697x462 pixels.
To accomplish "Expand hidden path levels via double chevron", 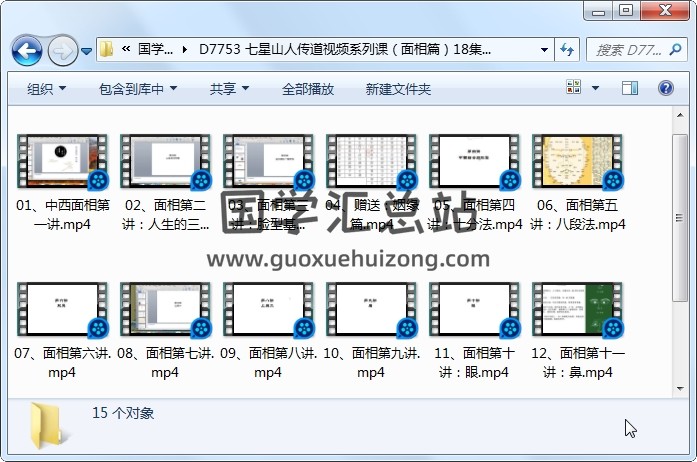I will click(126, 49).
